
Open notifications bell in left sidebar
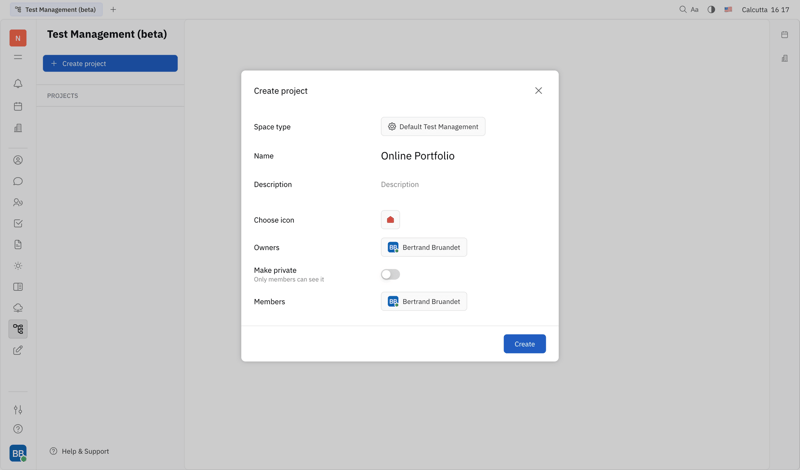18,84
